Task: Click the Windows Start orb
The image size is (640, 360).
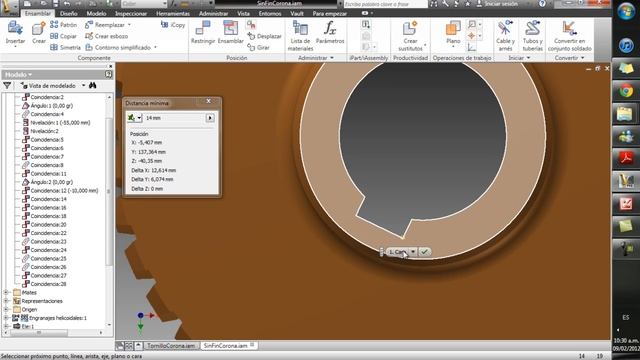Action: click(626, 11)
